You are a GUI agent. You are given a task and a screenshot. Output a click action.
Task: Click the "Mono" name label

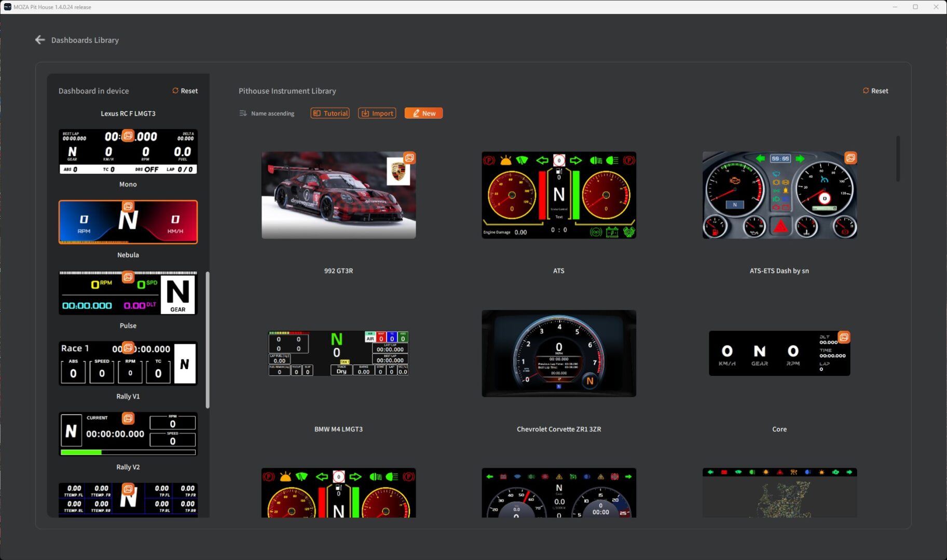pyautogui.click(x=128, y=184)
